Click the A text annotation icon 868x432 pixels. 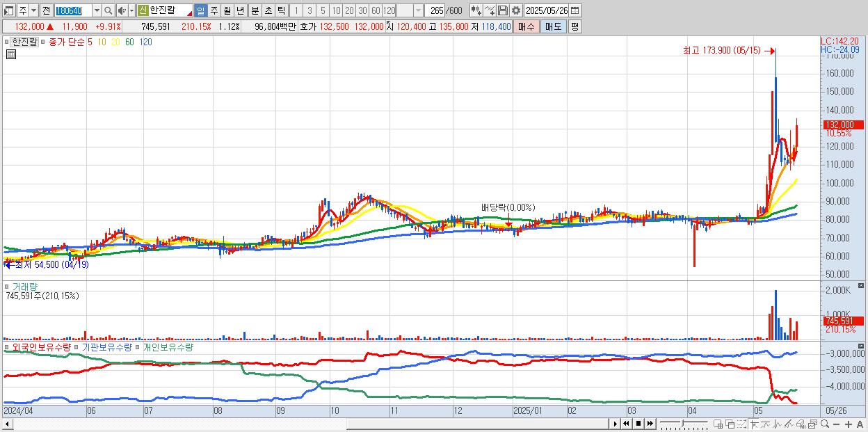pyautogui.click(x=860, y=424)
